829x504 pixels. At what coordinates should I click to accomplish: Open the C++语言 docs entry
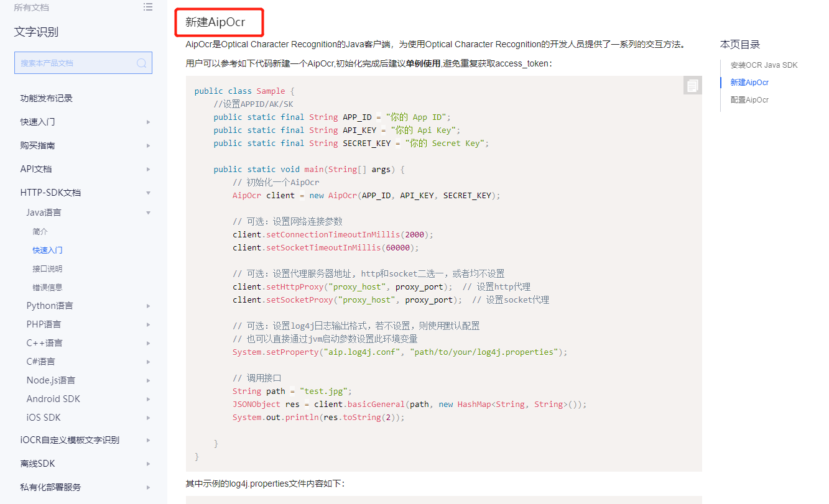point(44,343)
